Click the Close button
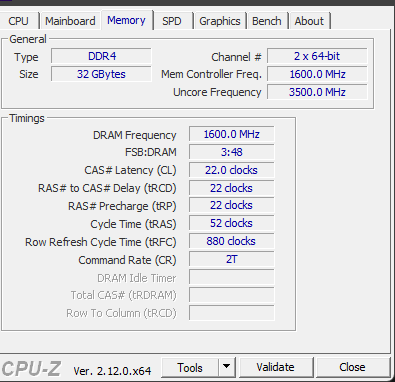Image resolution: width=395 pixels, height=382 pixels. (352, 367)
